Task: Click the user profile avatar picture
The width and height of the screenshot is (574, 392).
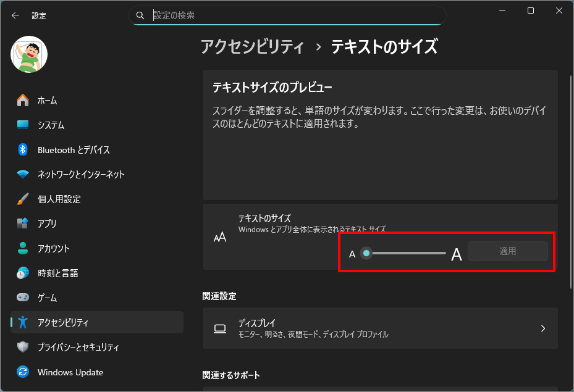Action: pos(29,54)
